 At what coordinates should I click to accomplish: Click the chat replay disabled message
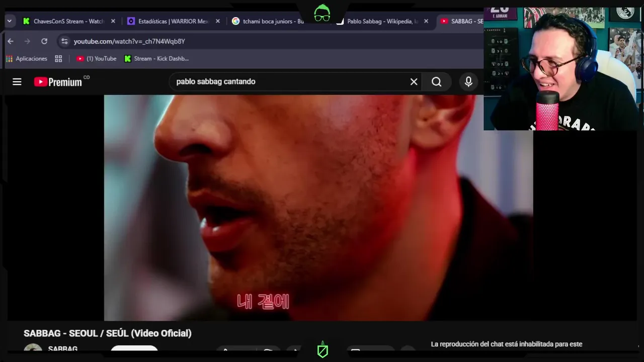click(x=507, y=344)
